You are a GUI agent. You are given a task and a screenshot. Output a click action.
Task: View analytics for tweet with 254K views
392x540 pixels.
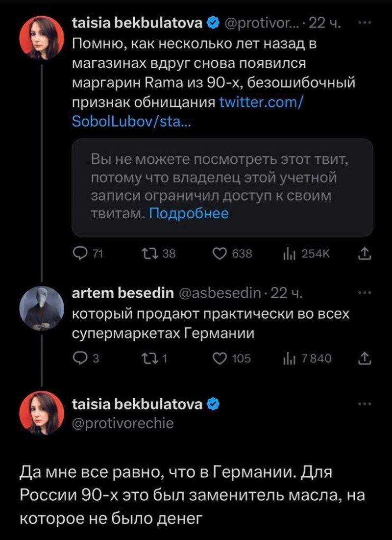pyautogui.click(x=287, y=253)
